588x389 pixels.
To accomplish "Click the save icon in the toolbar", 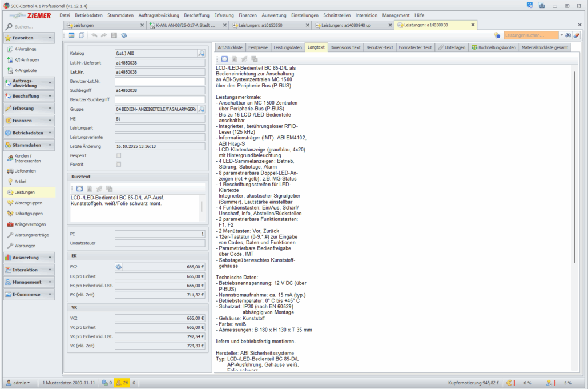I will [114, 35].
